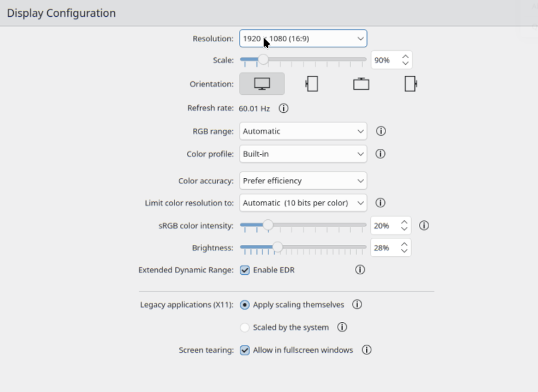This screenshot has height=392, width=538.
Task: Expand the Limit color resolution dropdown
Action: 303,203
